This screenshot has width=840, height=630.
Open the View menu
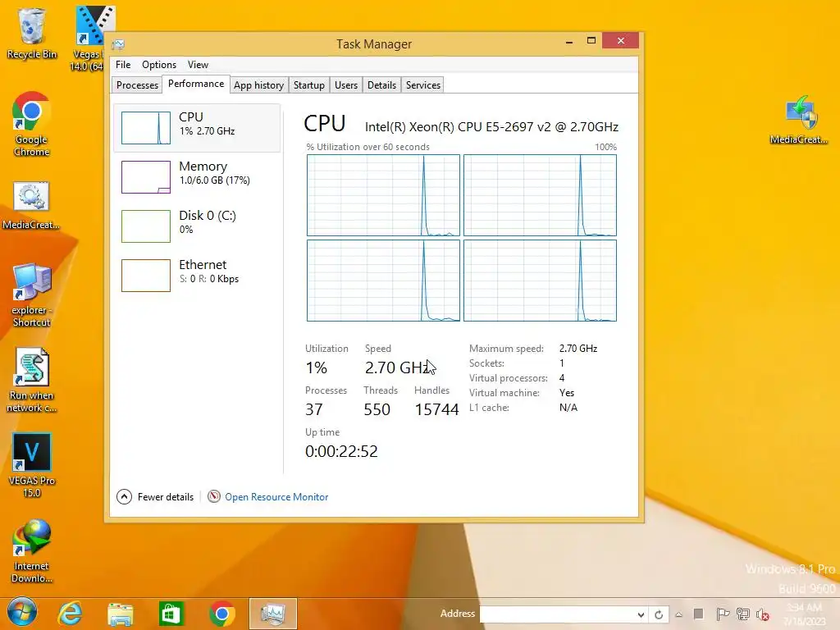[198, 64]
